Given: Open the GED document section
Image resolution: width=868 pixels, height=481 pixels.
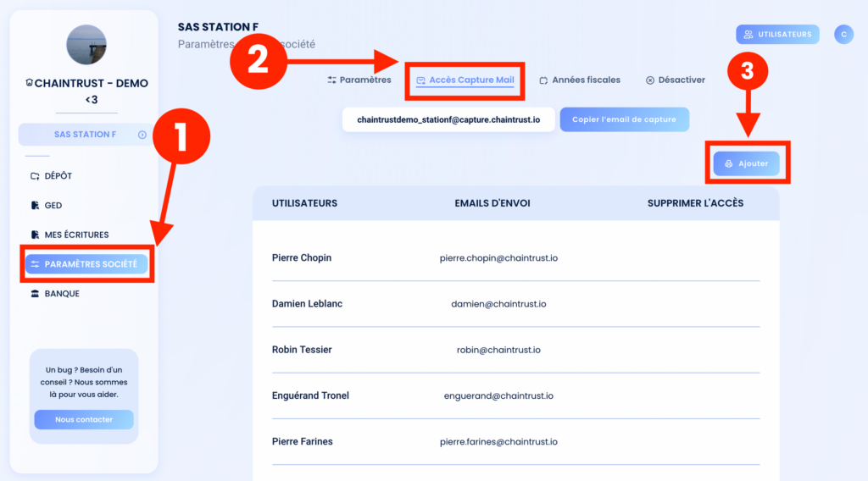Looking at the screenshot, I should point(47,205).
